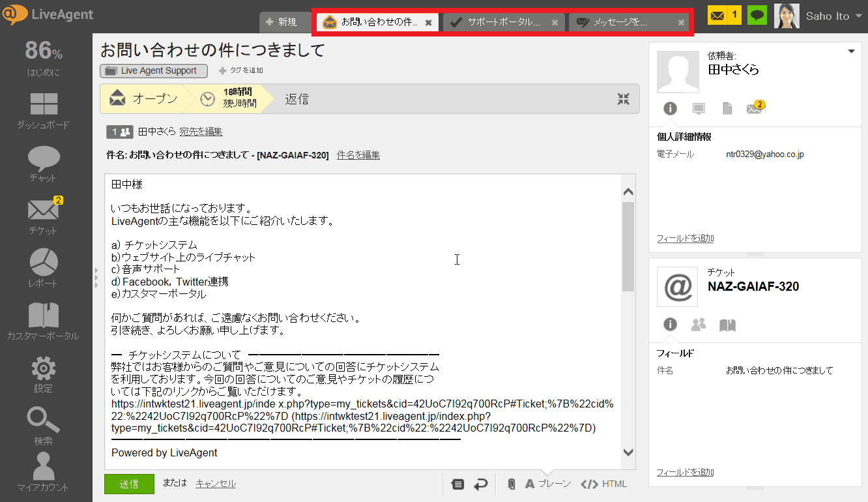
Task: Click email address ntr0329@yahoo.co.jp
Action: pyautogui.click(x=765, y=155)
